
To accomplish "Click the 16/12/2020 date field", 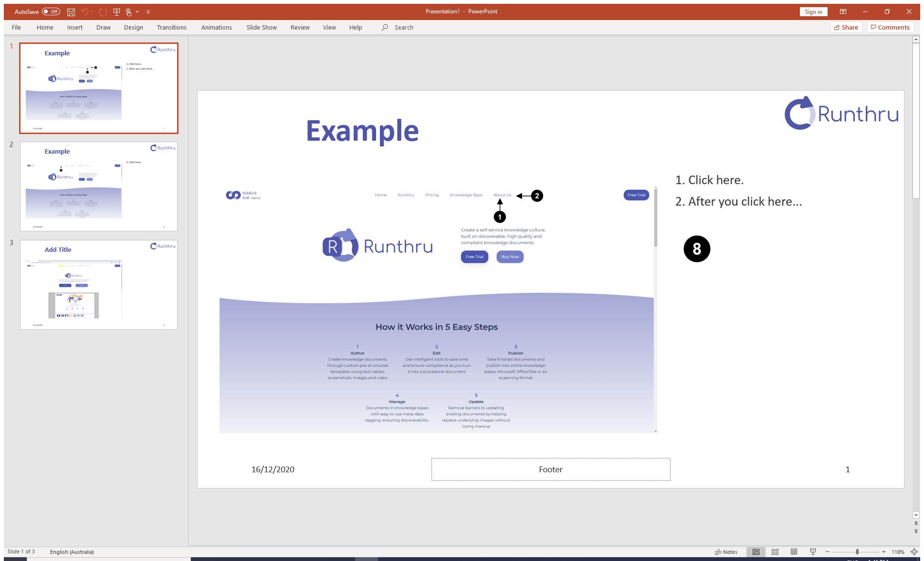I will tap(273, 469).
